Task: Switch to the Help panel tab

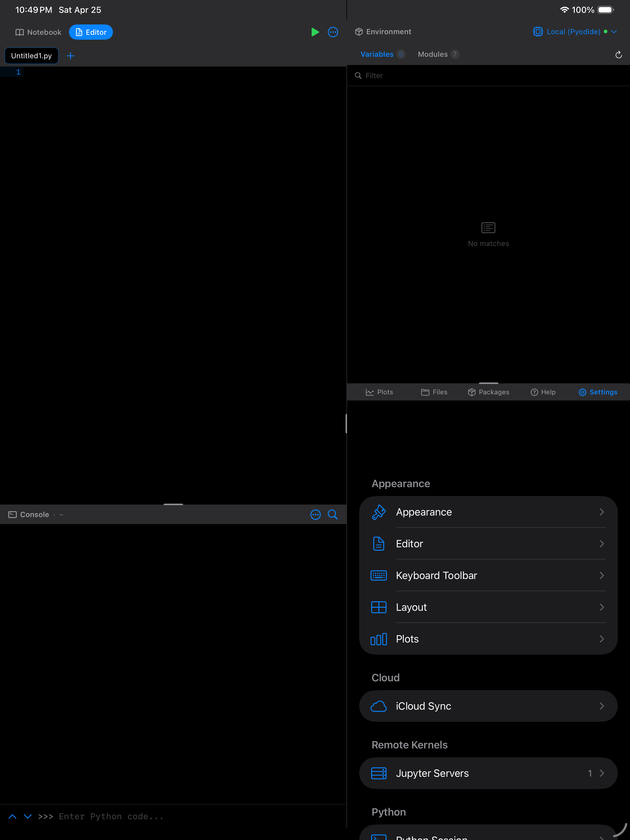Action: tap(543, 392)
